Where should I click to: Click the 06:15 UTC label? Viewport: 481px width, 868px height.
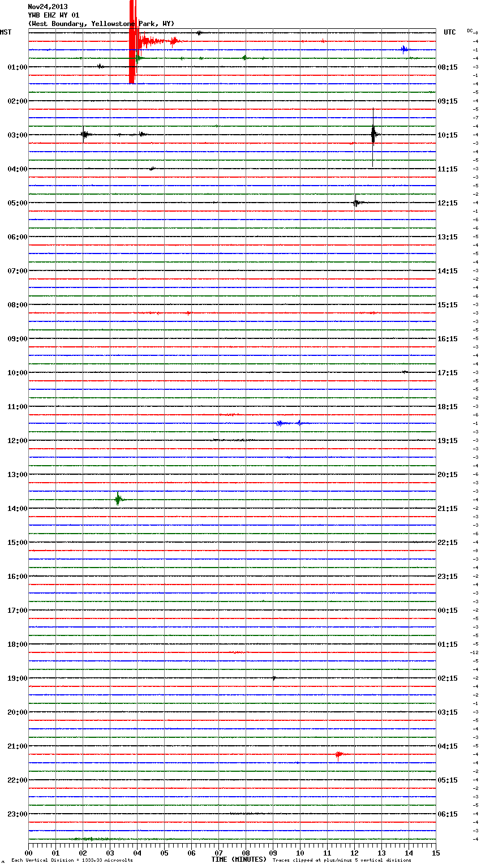(x=448, y=814)
